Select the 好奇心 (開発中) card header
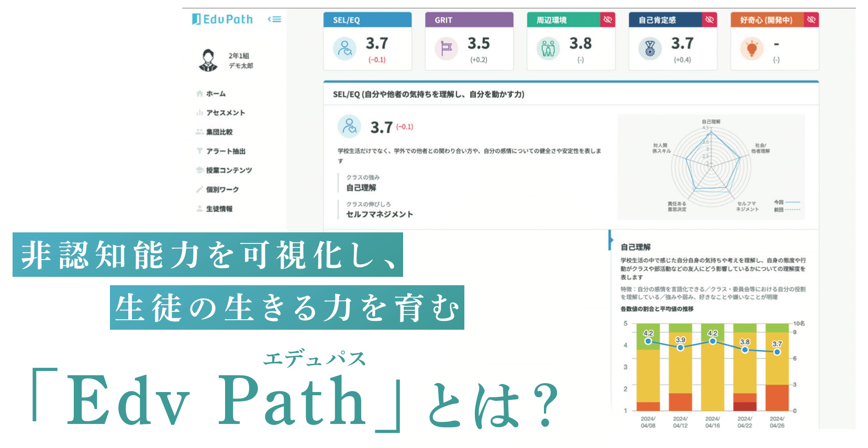Screen dimensions: 868x448 click(767, 20)
